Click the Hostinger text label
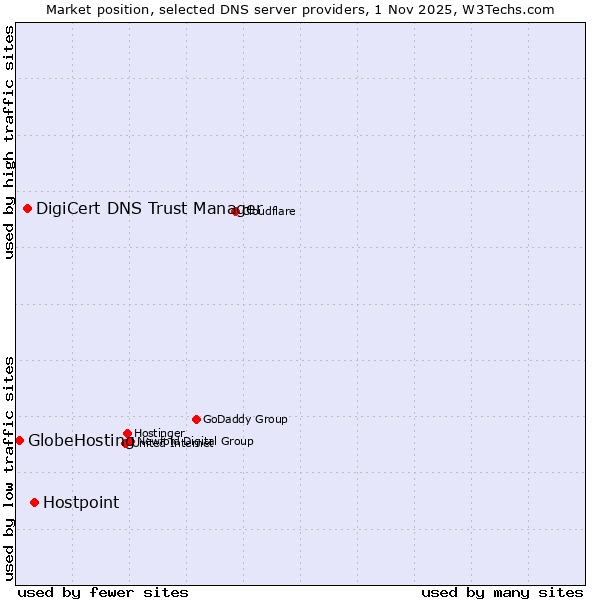 point(159,433)
